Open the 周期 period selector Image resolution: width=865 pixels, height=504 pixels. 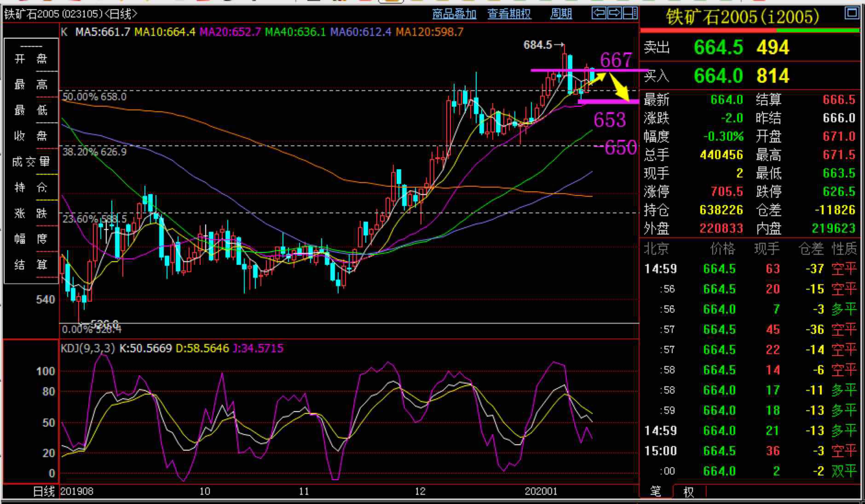pyautogui.click(x=561, y=14)
